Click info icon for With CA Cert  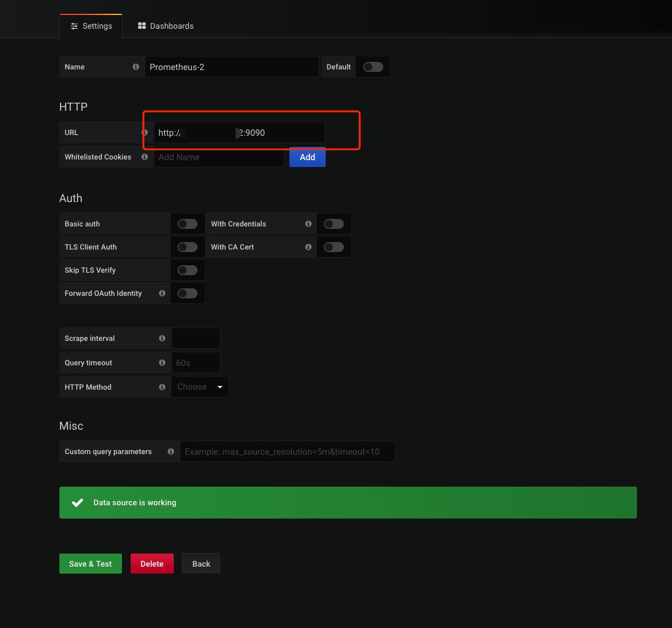pyautogui.click(x=308, y=247)
